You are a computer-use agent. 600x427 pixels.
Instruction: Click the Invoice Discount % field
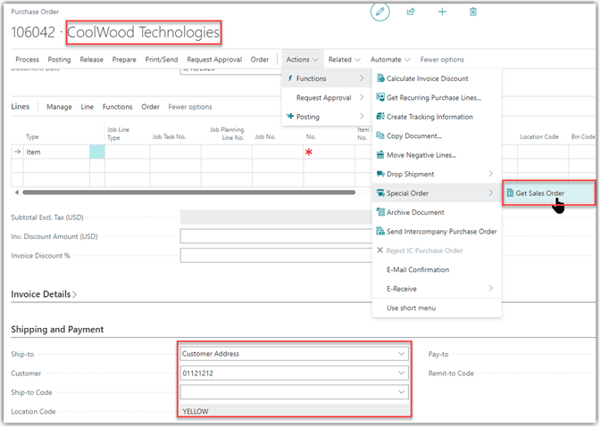click(x=276, y=255)
